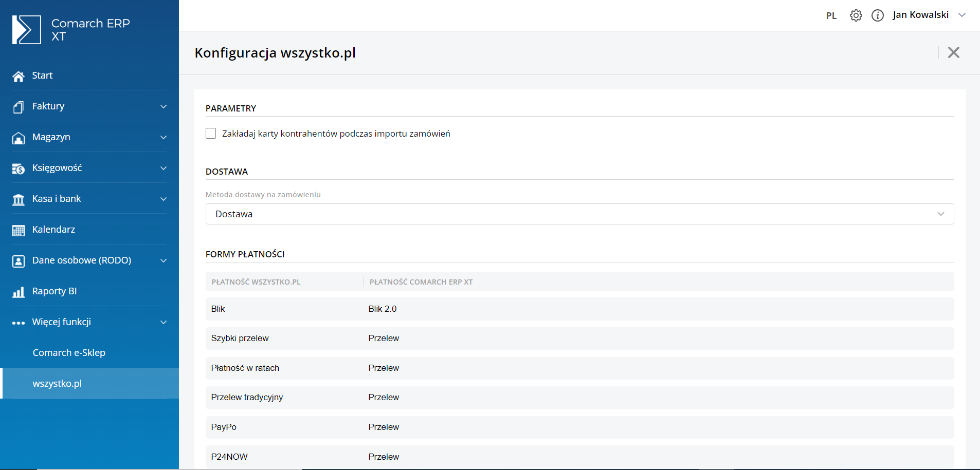Screen dimensions: 980x470
Task: Click Przelew value in Przelew tradycyjny row
Action: [x=384, y=397]
